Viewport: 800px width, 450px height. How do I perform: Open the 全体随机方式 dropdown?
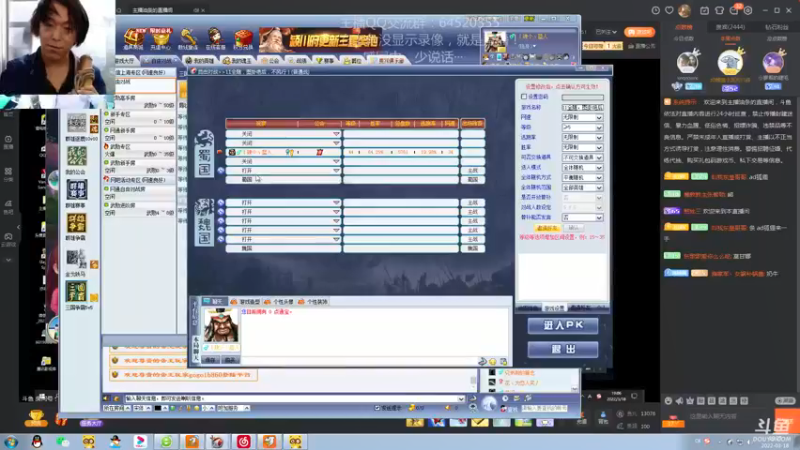[583, 178]
